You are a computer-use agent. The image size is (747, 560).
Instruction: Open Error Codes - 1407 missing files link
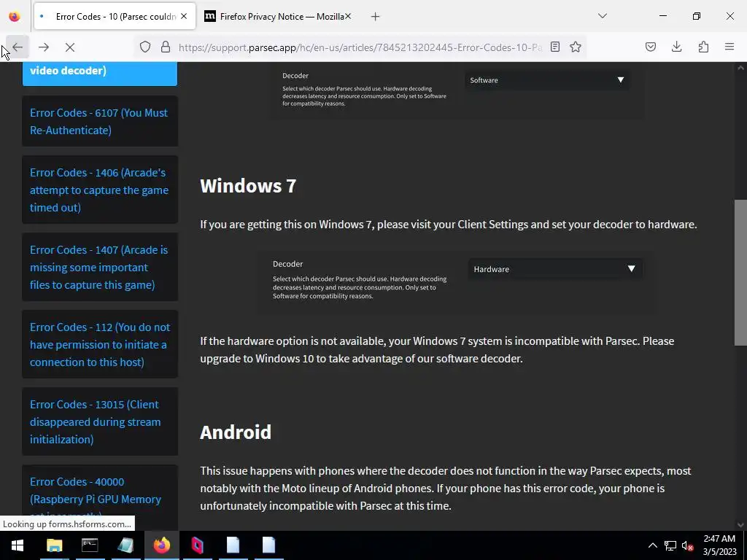click(98, 267)
